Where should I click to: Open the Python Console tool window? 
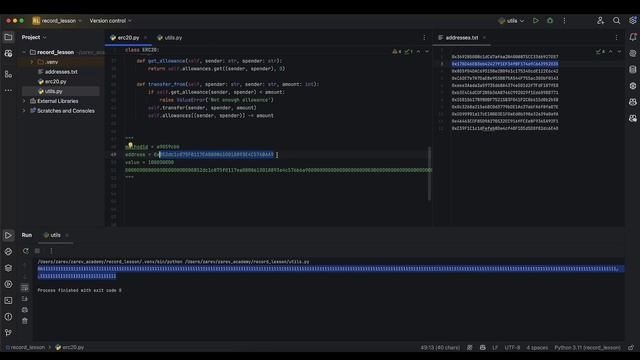click(x=8, y=252)
